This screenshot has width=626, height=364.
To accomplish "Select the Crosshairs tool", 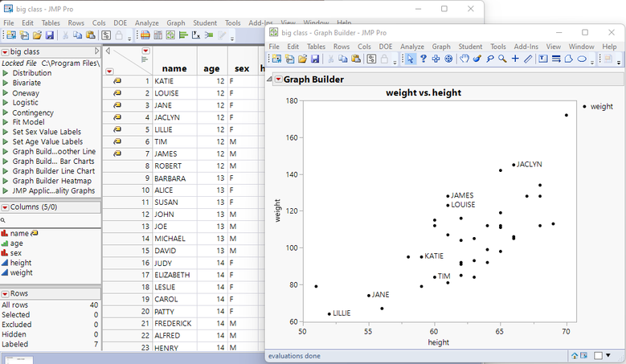I will point(515,59).
